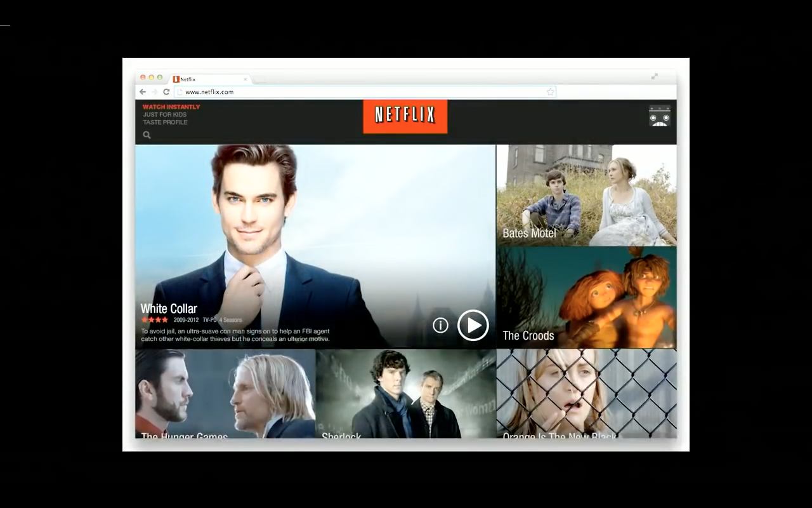This screenshot has width=812, height=508.
Task: Show info for White Collar
Action: [440, 326]
